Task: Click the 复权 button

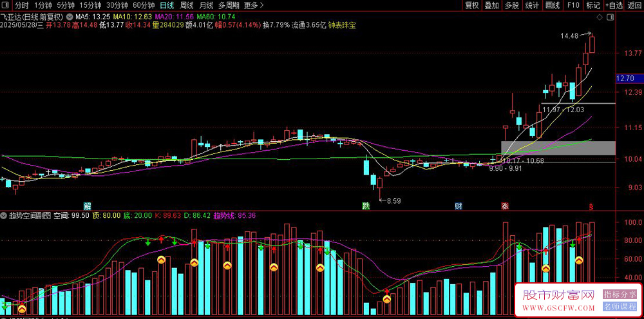Action: point(472,5)
